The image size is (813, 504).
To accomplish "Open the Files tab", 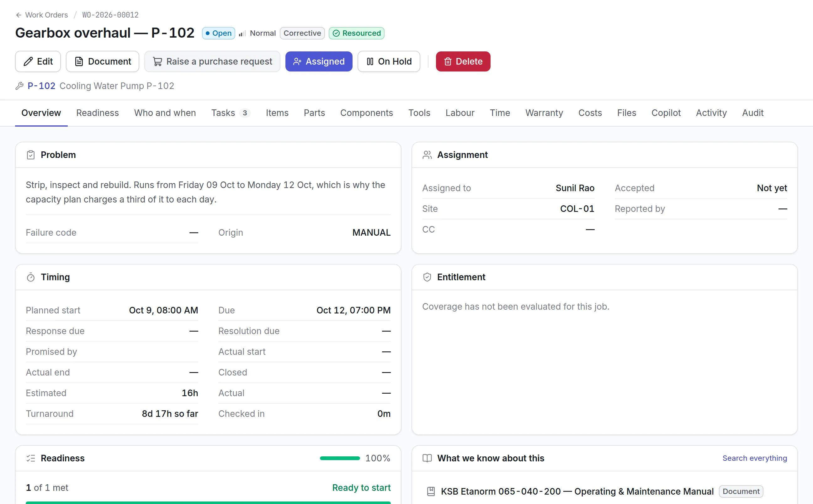I will coord(627,113).
